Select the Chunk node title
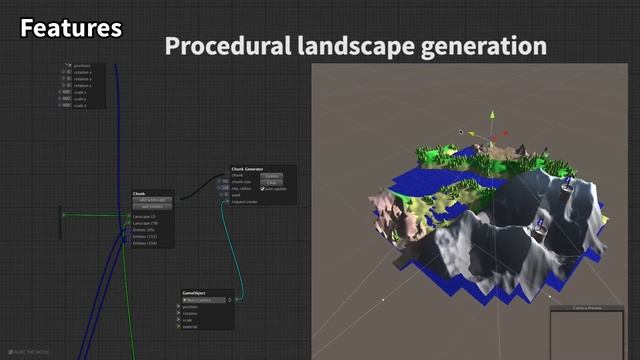 click(x=139, y=193)
